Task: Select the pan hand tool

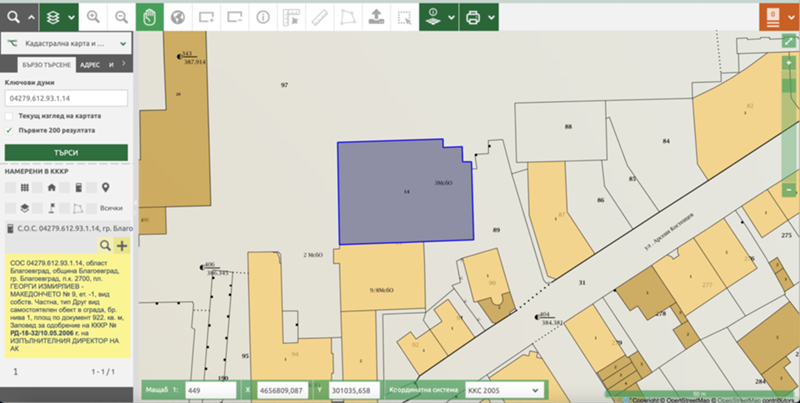Action: 150,17
